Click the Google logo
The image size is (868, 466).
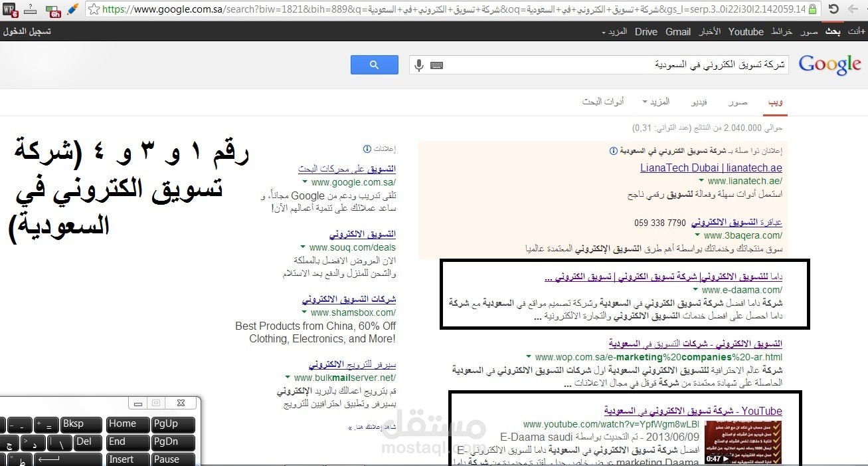pos(829,65)
